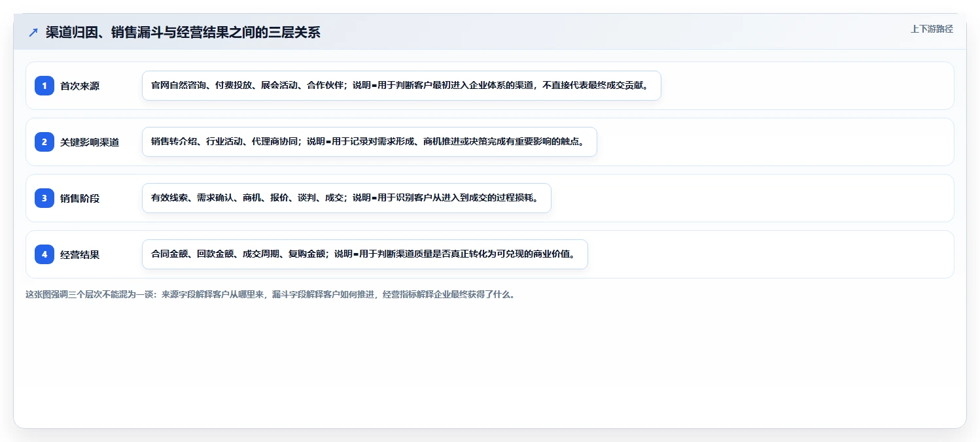The image size is (980, 442).
Task: Click the footer note starting 这张图强调三个层次
Action: [x=270, y=294]
